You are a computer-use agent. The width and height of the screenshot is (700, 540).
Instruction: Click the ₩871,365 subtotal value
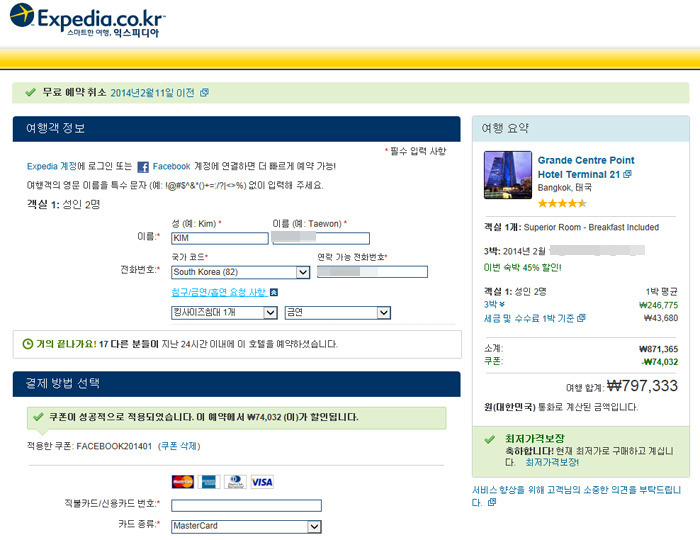coord(658,349)
